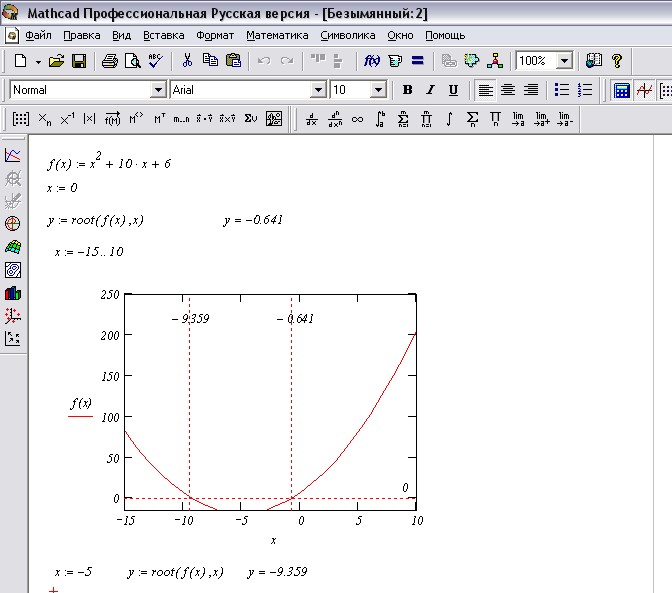Open the Вид menu
Image resolution: width=672 pixels, height=593 pixels.
(122, 35)
